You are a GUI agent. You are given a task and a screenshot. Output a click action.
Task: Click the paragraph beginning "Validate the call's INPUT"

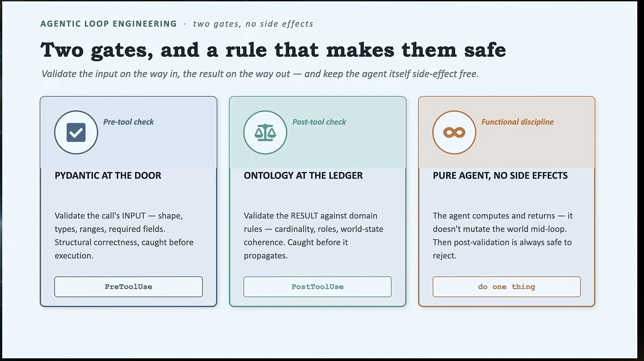coord(124,236)
